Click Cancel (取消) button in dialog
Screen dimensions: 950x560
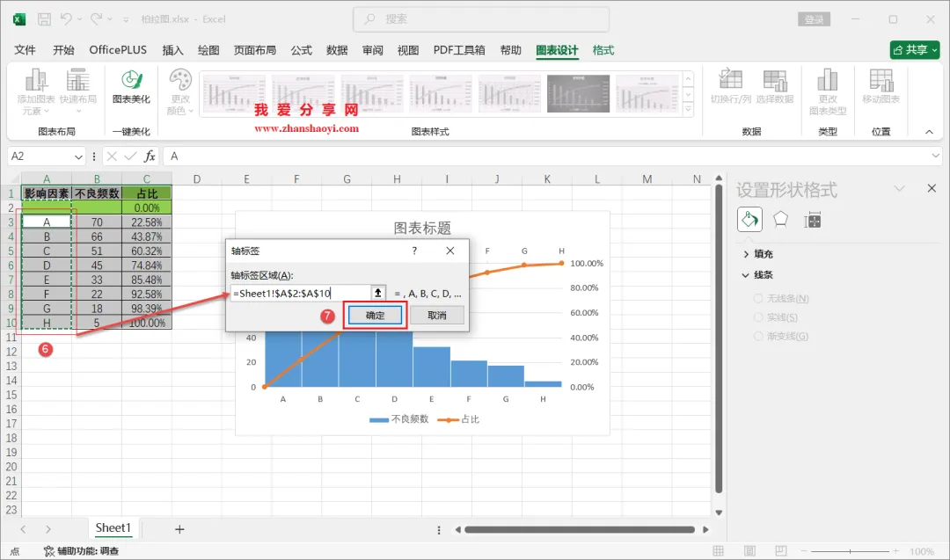437,316
